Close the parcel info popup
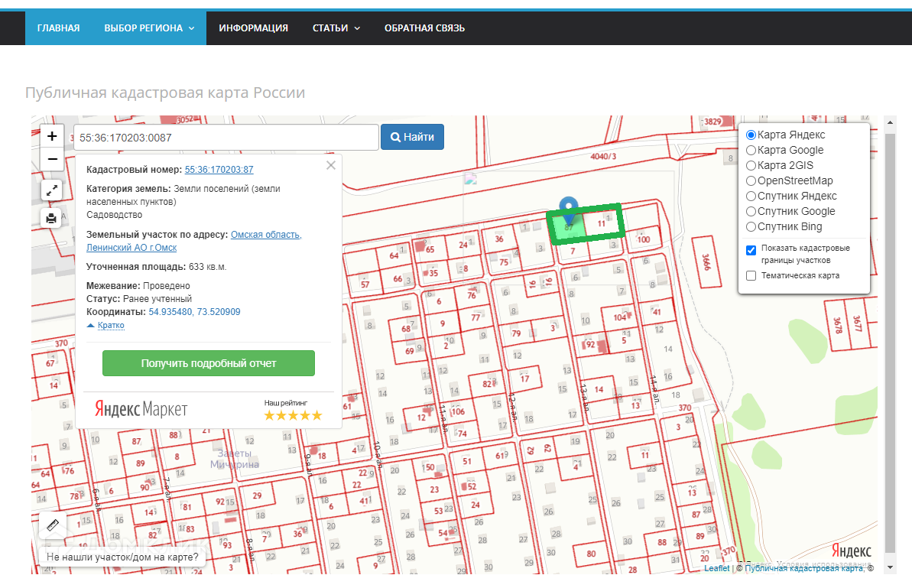912x588 pixels. click(331, 165)
